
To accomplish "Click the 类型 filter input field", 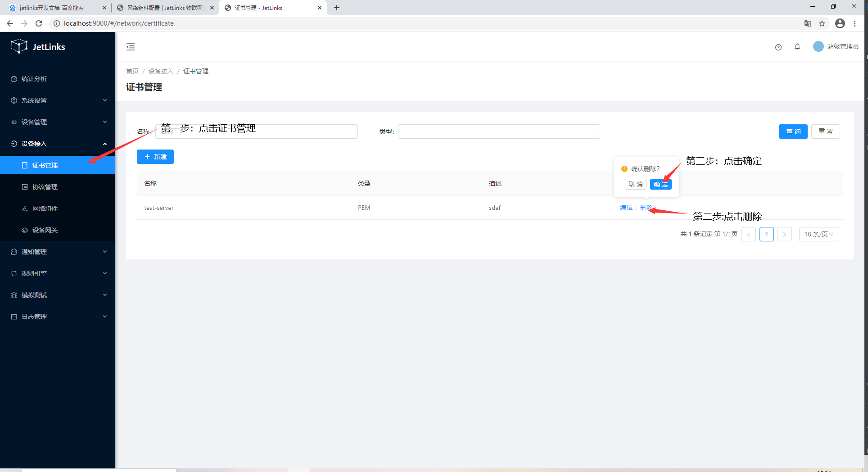I will pos(499,132).
